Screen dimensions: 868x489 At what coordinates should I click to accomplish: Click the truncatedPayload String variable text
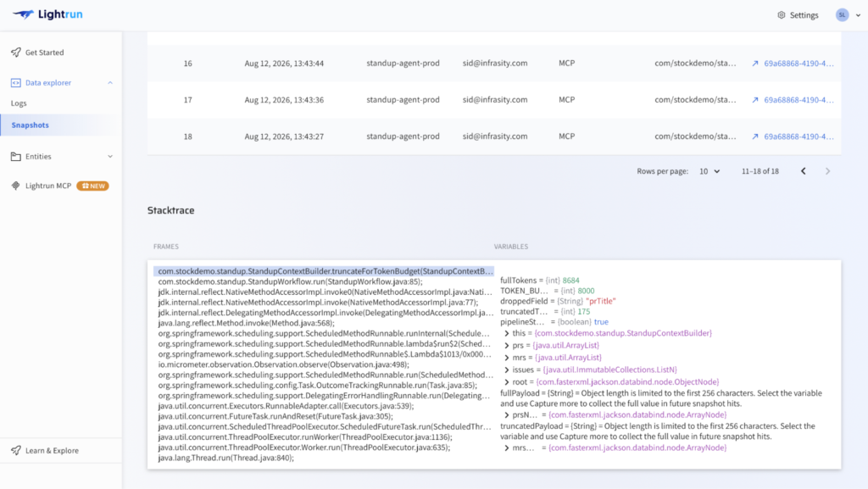click(x=658, y=431)
